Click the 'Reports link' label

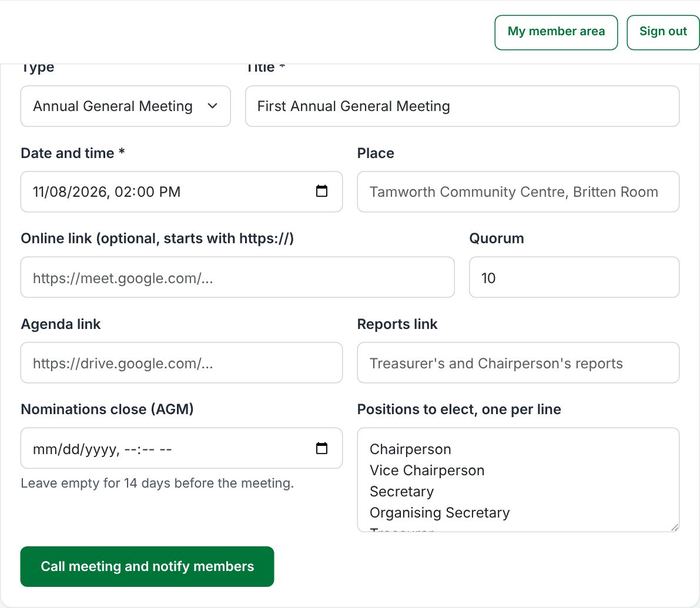point(397,324)
